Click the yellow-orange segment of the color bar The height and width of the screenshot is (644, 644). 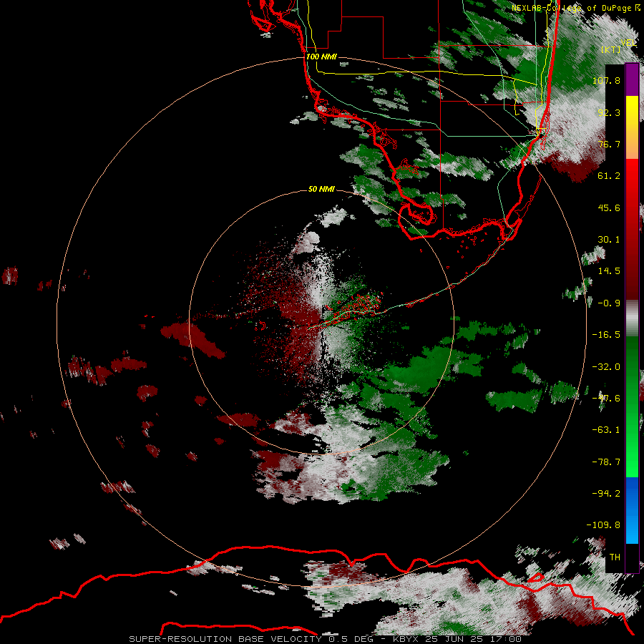[632, 127]
